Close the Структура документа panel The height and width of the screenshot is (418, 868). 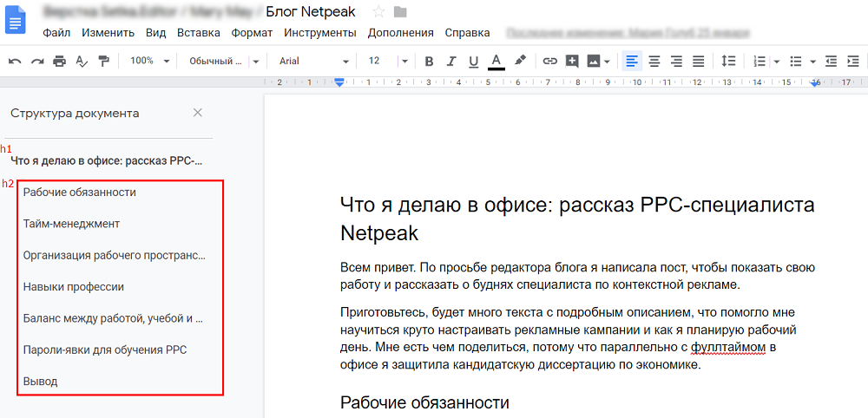[197, 113]
